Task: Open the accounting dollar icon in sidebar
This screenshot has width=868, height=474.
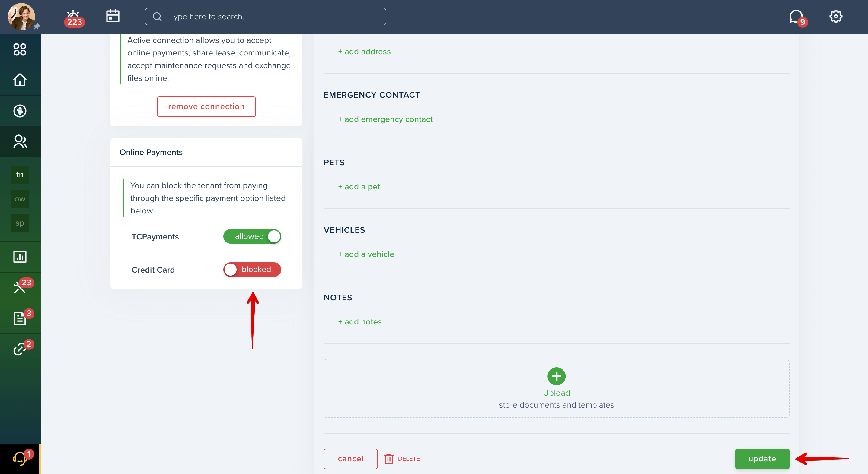Action: coord(20,111)
